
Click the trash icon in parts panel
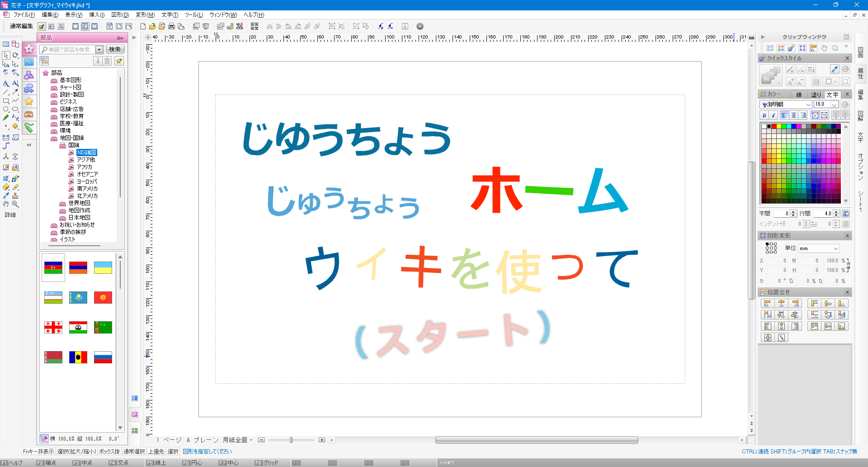coord(107,61)
